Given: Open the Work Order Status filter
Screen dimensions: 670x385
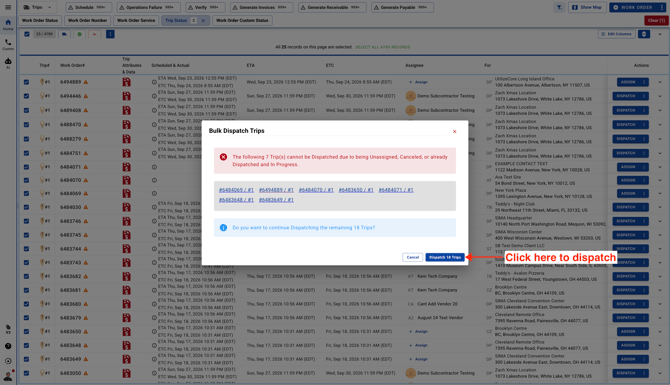Looking at the screenshot, I should pyautogui.click(x=40, y=21).
